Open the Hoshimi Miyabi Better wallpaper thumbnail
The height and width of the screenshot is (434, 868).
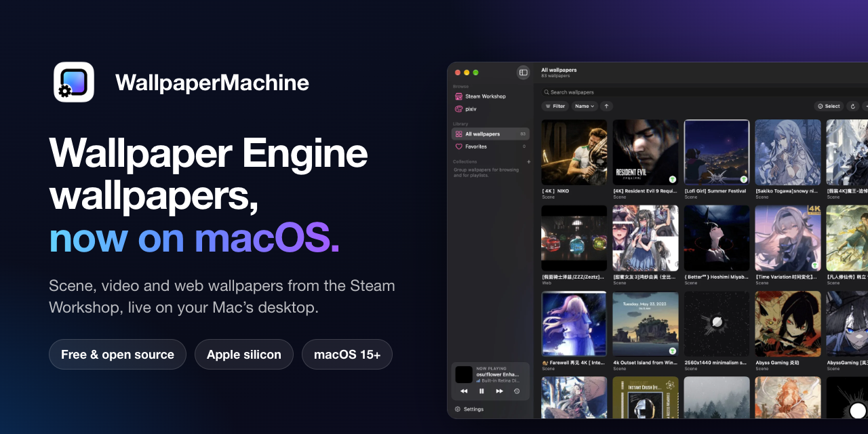point(717,239)
